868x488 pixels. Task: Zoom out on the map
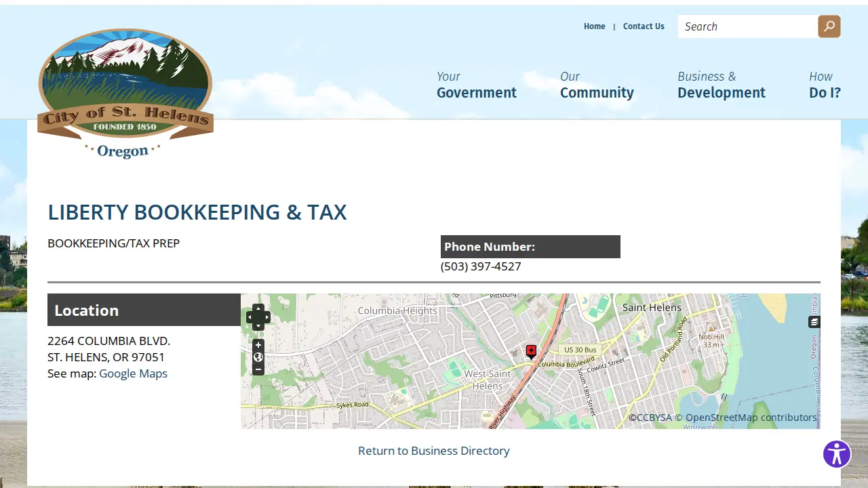tap(258, 369)
